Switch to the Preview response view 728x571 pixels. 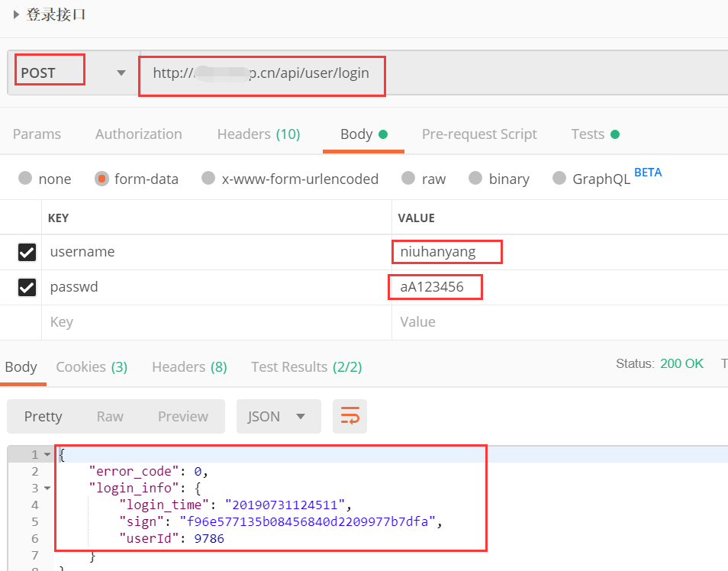[x=182, y=416]
